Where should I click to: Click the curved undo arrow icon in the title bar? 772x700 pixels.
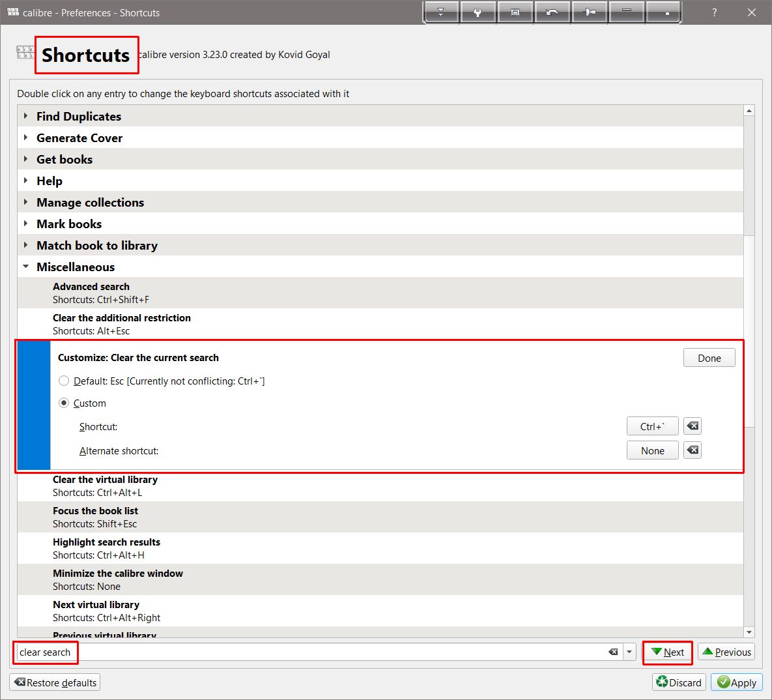552,12
